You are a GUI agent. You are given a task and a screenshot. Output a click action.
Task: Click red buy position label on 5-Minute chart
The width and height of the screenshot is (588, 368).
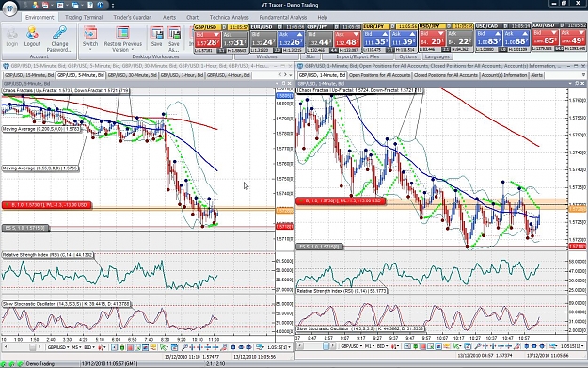(46, 205)
